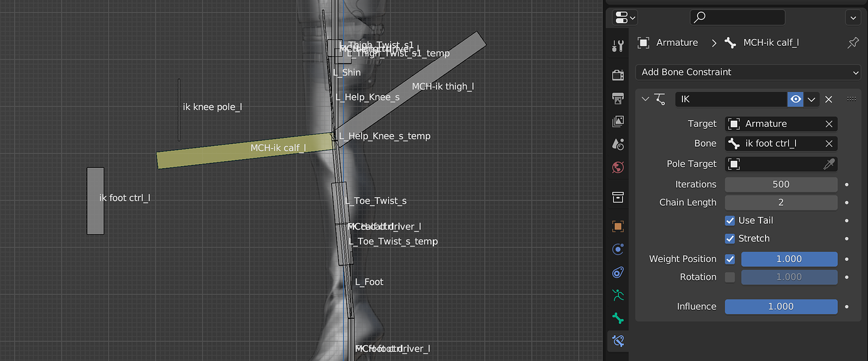
Task: Open the Object properties tab with the orange square icon
Action: click(618, 226)
